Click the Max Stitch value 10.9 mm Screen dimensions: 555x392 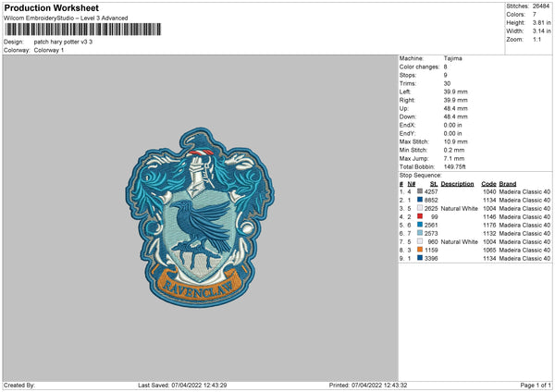[455, 141]
